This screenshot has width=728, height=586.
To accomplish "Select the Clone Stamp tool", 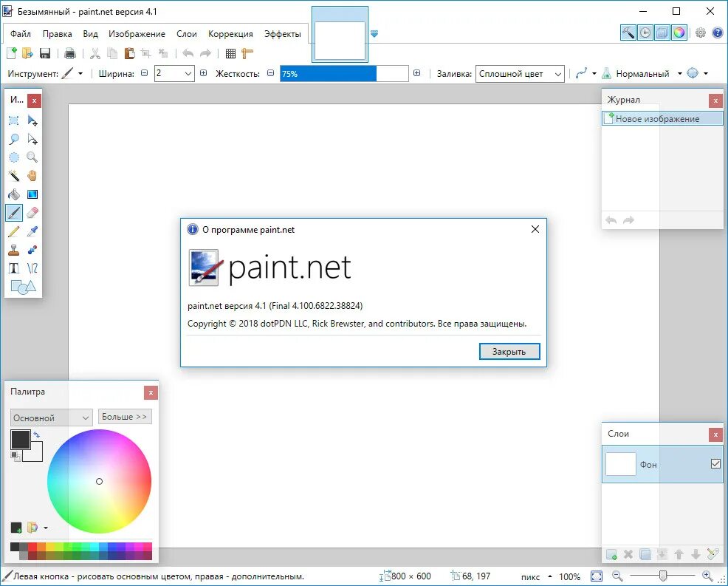I will (x=14, y=250).
